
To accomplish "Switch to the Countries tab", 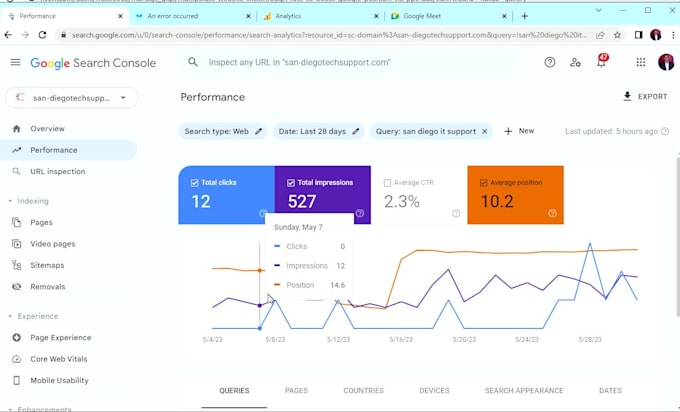I will click(x=363, y=391).
